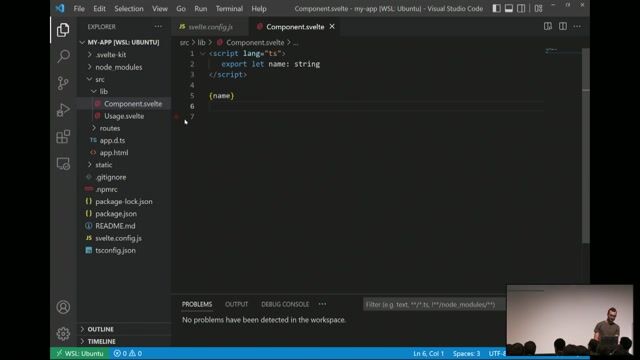Open the Run and Debug view icon
The image size is (640, 360).
point(63,110)
